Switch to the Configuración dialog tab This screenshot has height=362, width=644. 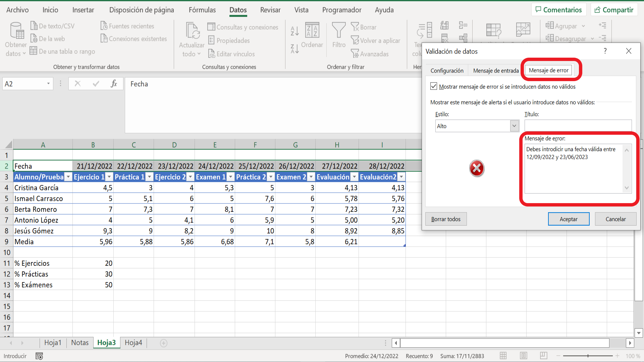pos(447,71)
